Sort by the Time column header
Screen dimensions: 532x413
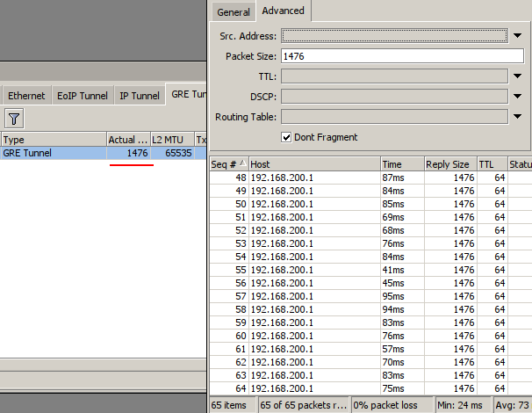pos(402,164)
